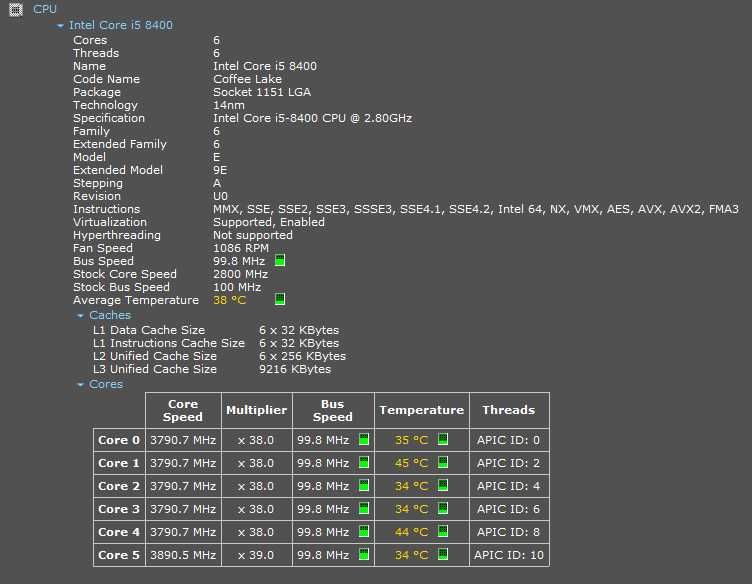This screenshot has width=752, height=584.
Task: Click Core 2 temperature green indicator
Action: point(443,486)
